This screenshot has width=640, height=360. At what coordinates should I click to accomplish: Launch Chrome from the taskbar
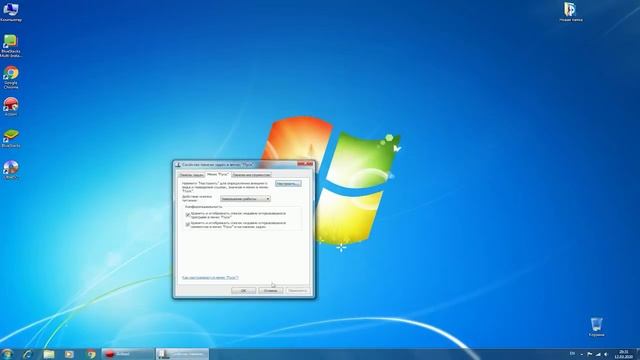[91, 354]
